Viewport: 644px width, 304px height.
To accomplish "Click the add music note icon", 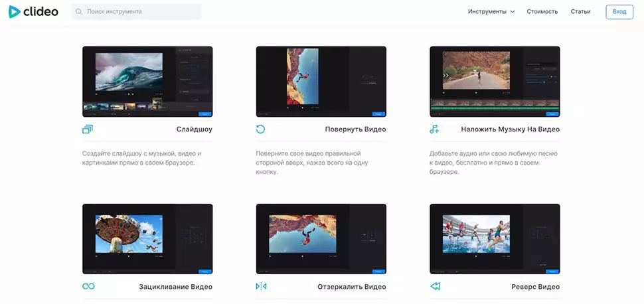I will pos(434,129).
